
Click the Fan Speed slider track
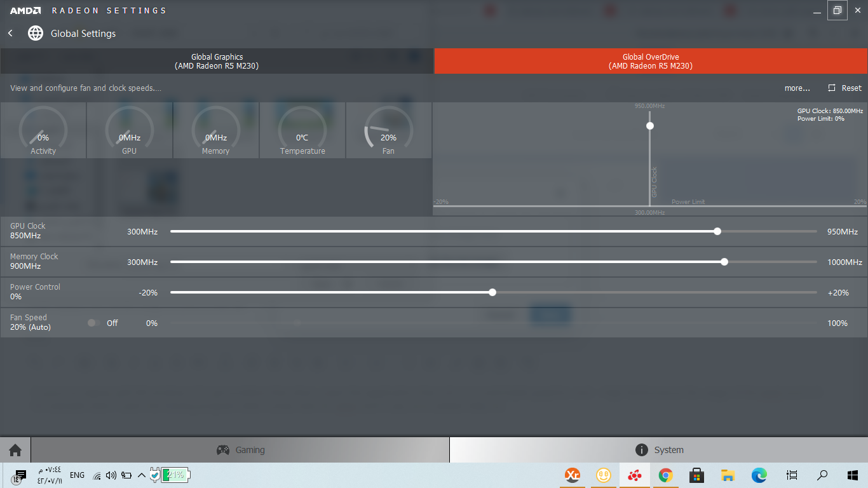click(x=494, y=323)
